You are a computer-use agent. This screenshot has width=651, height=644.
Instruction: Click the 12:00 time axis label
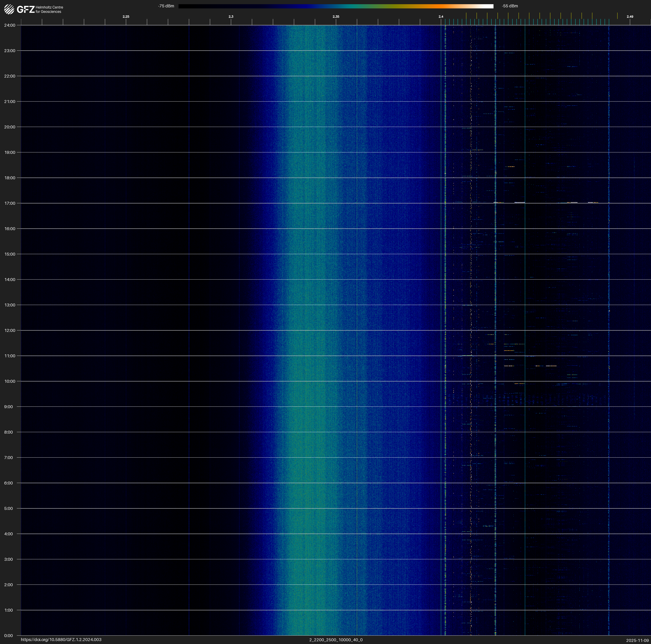click(10, 330)
